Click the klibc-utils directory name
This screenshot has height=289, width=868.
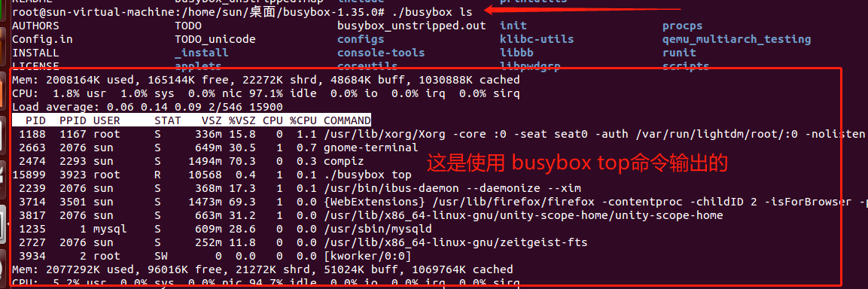pos(537,39)
